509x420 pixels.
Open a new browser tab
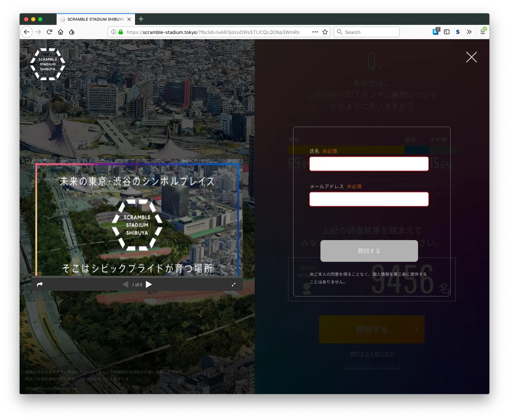click(x=141, y=19)
